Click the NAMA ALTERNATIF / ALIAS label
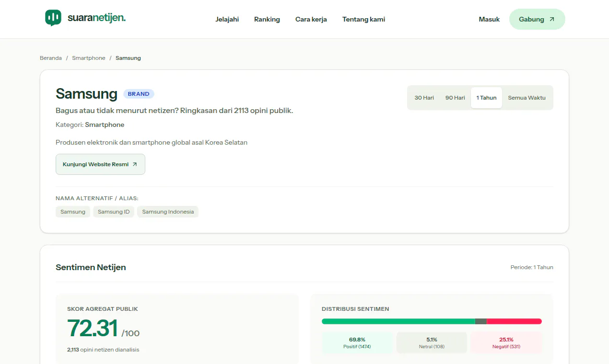This screenshot has height=364, width=609. [97, 198]
